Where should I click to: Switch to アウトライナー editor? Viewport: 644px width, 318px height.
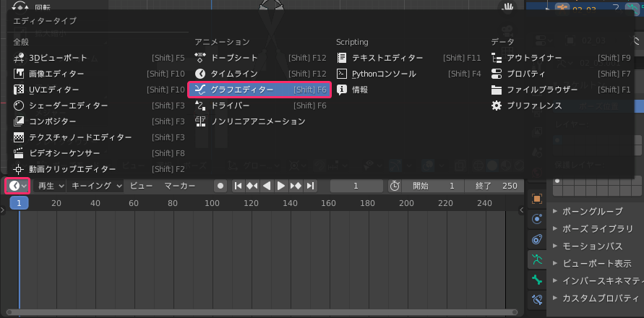coord(561,58)
